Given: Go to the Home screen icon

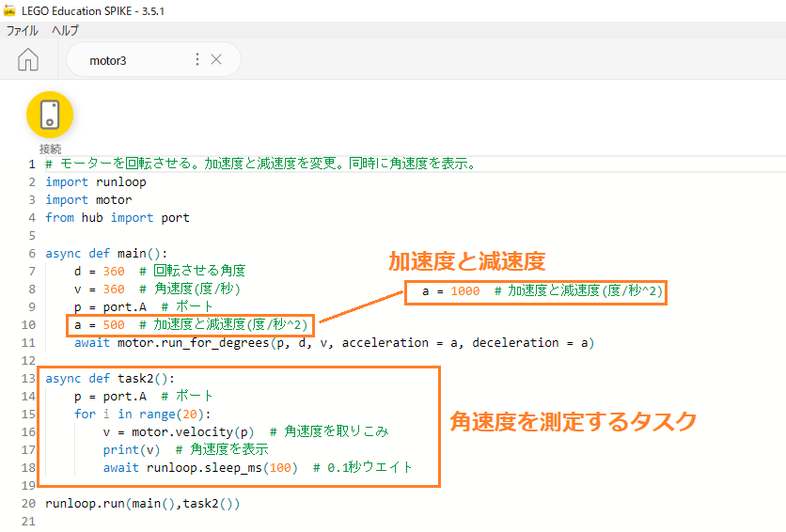Looking at the screenshot, I should point(28,59).
